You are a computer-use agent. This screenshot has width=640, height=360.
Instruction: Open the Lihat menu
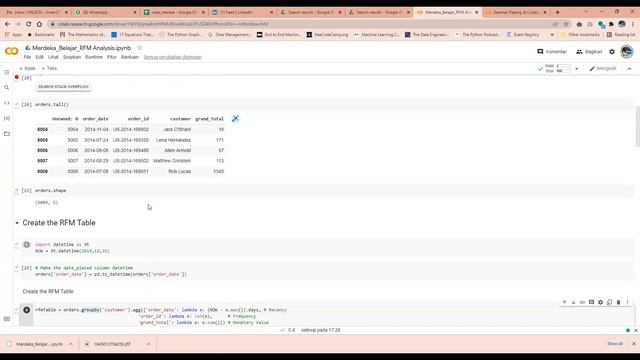pos(53,57)
